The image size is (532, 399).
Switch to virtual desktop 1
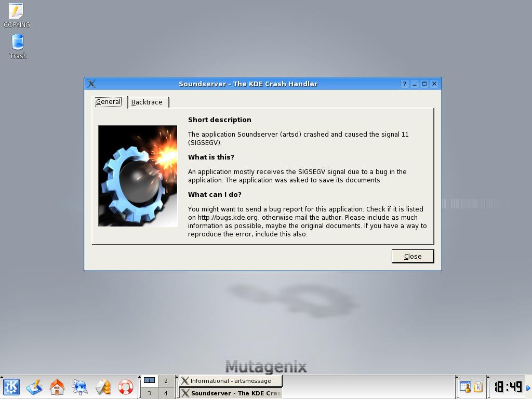tap(149, 381)
